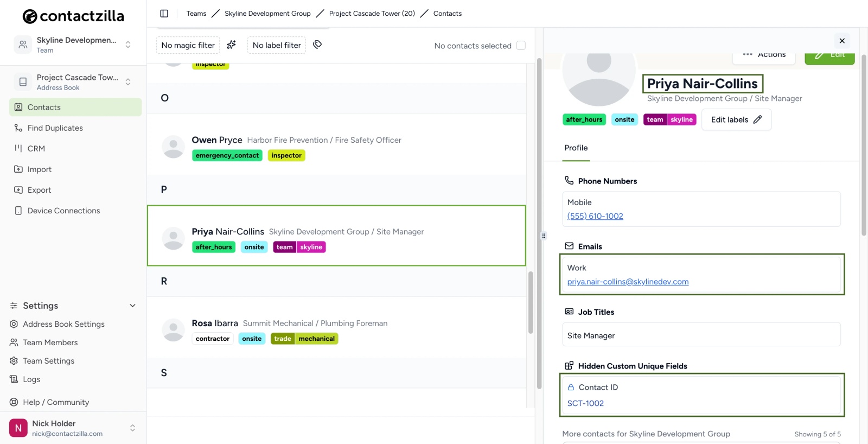Toggle the sidebar panel icon
The image size is (868, 444).
[x=164, y=14]
